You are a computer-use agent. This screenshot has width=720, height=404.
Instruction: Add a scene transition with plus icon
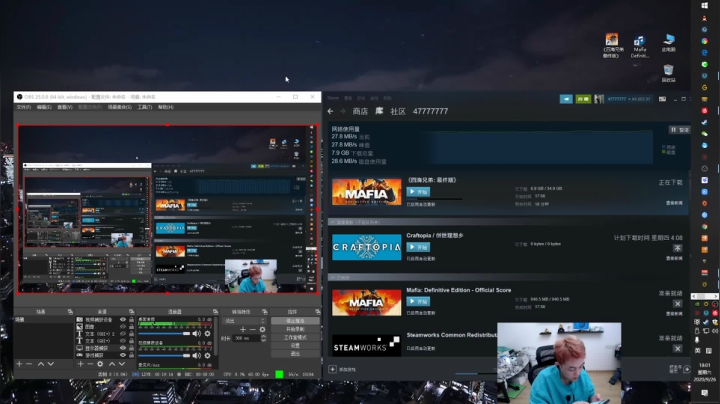(x=243, y=329)
